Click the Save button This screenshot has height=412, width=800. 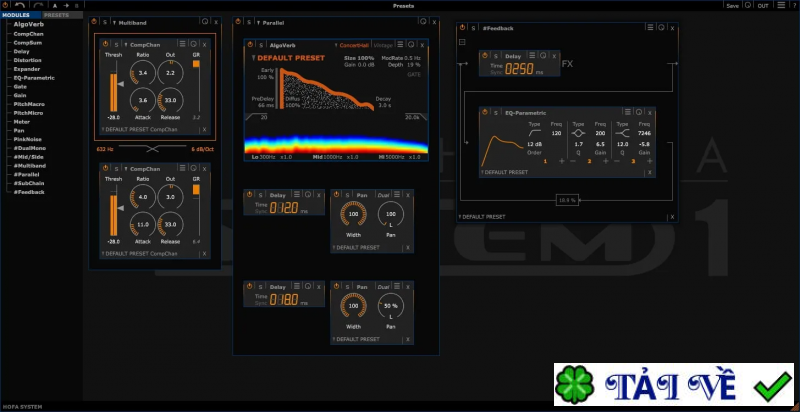click(732, 6)
